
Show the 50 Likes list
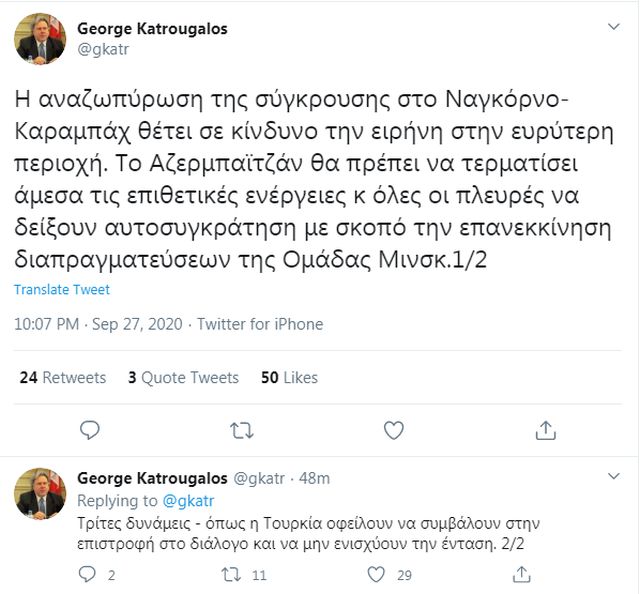(x=289, y=377)
